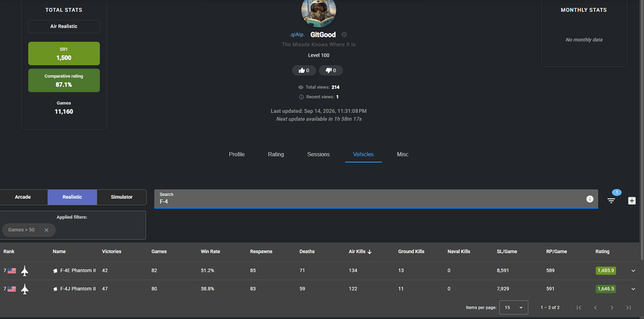Switch to the Rating tab
This screenshot has height=319, width=644.
(x=276, y=155)
